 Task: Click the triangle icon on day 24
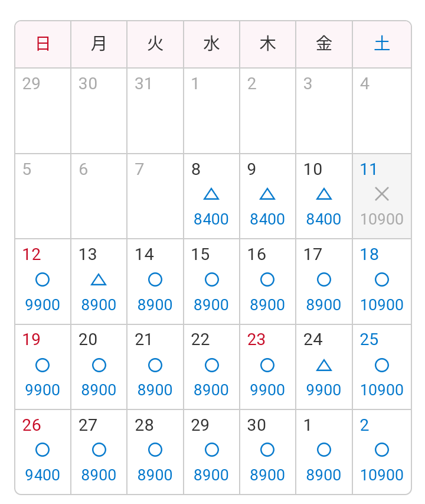pos(324,366)
